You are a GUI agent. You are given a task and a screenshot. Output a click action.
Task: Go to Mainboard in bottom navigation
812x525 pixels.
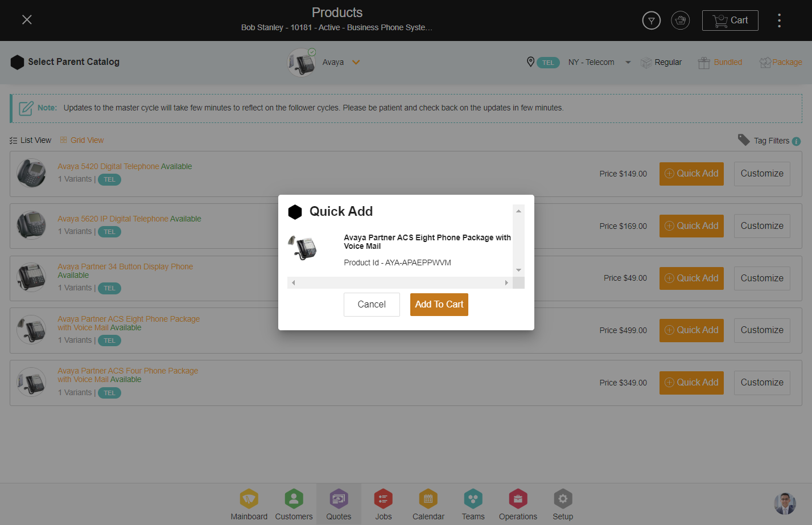click(x=249, y=505)
